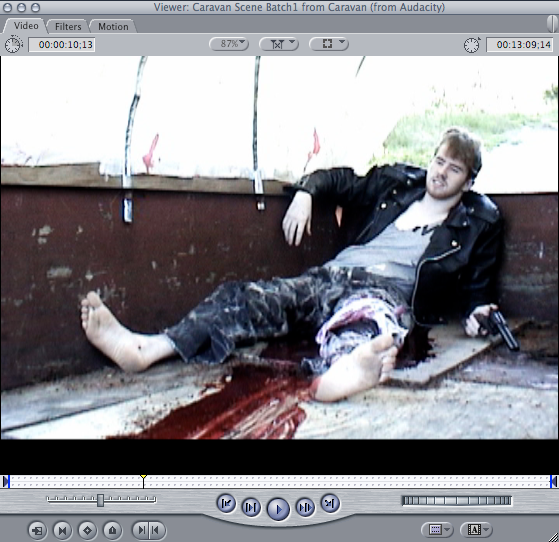The width and height of the screenshot is (559, 542).
Task: Switch to the Motion tab
Action: [113, 26]
